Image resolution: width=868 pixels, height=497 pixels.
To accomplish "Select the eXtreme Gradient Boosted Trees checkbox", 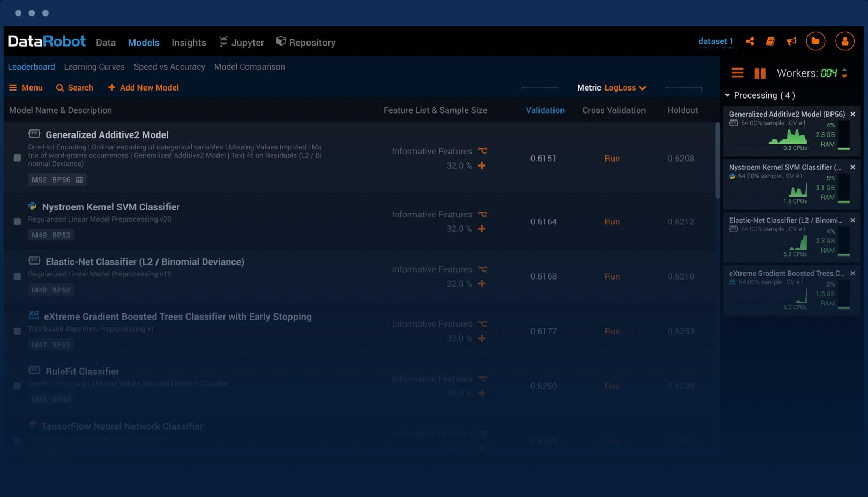I will click(x=17, y=331).
